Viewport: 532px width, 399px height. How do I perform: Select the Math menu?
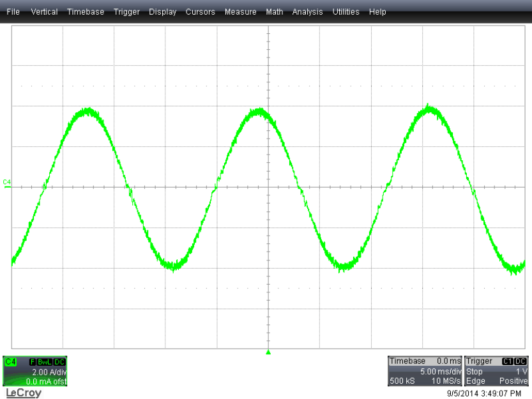(x=275, y=12)
